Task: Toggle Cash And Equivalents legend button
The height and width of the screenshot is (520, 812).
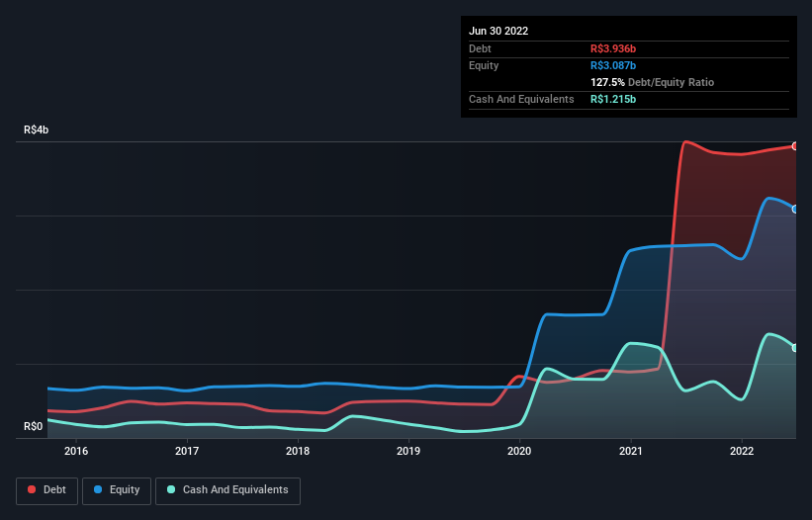Action: (227, 490)
